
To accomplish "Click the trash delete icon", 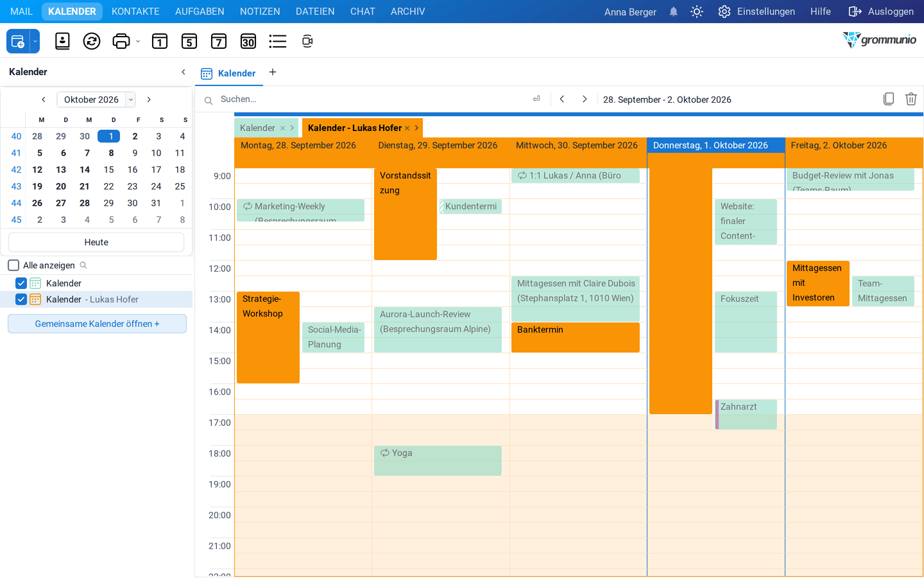I will [911, 99].
